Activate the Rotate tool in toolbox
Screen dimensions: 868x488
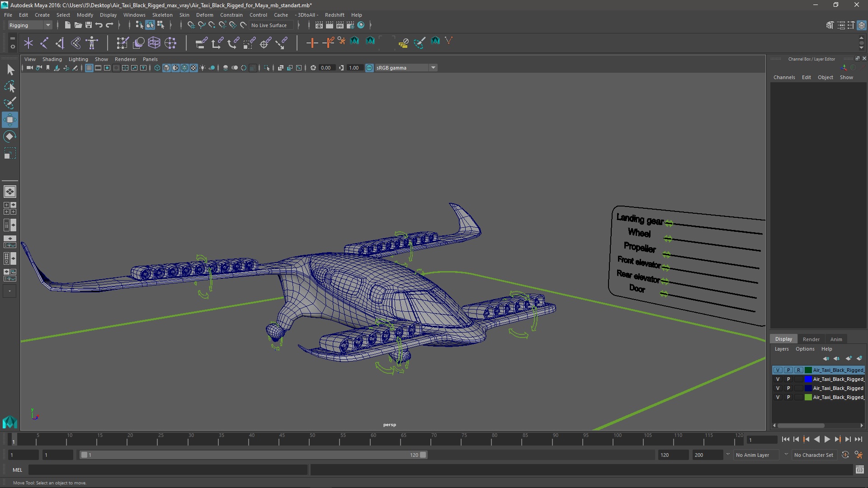(x=9, y=136)
